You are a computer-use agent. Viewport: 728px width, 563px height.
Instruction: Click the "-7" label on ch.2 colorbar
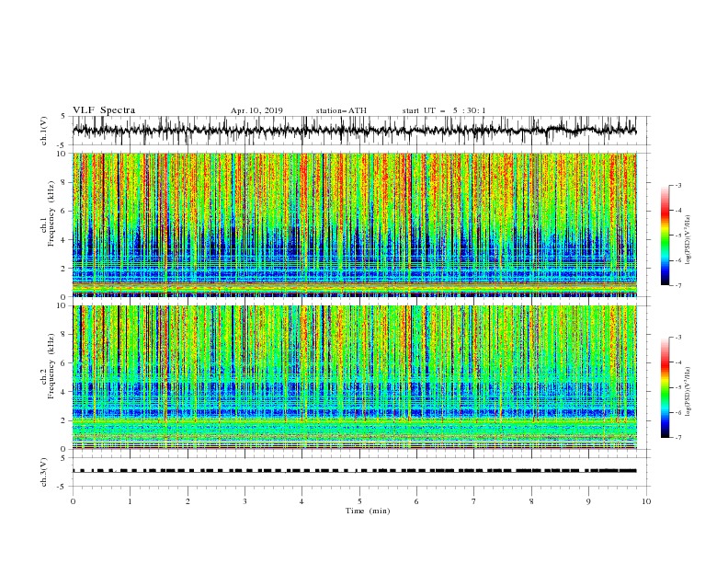pyautogui.click(x=678, y=438)
